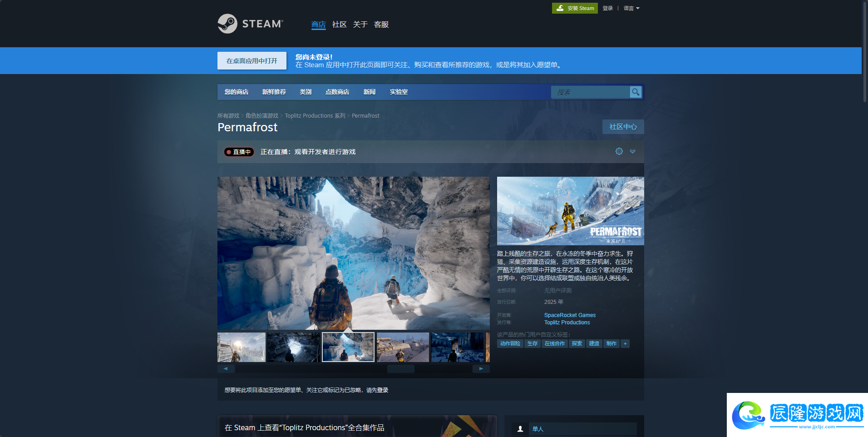Image resolution: width=868 pixels, height=437 pixels.
Task: Open publisher Toplitz Productions link
Action: (567, 323)
